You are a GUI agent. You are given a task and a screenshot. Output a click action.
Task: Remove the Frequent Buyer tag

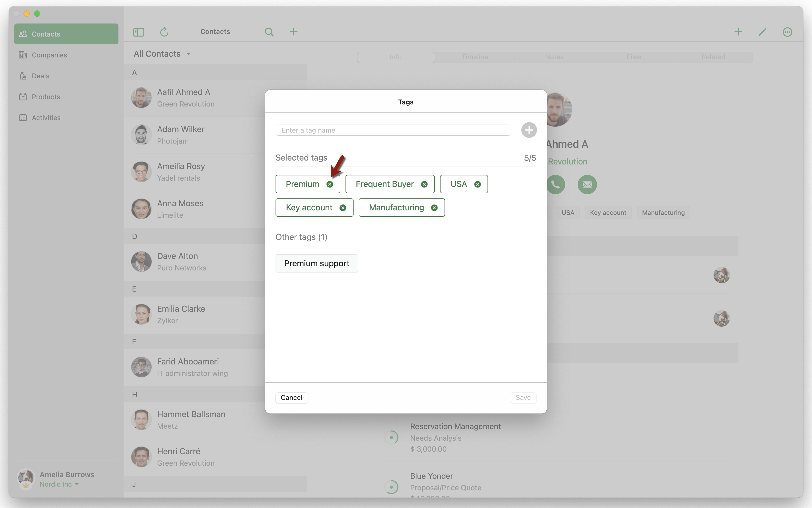(x=424, y=184)
